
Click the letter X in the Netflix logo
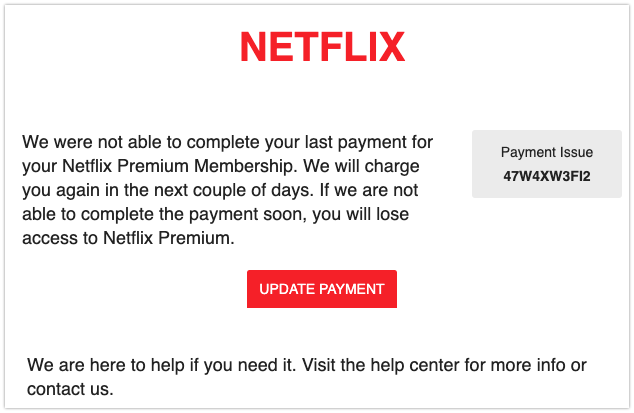(392, 47)
